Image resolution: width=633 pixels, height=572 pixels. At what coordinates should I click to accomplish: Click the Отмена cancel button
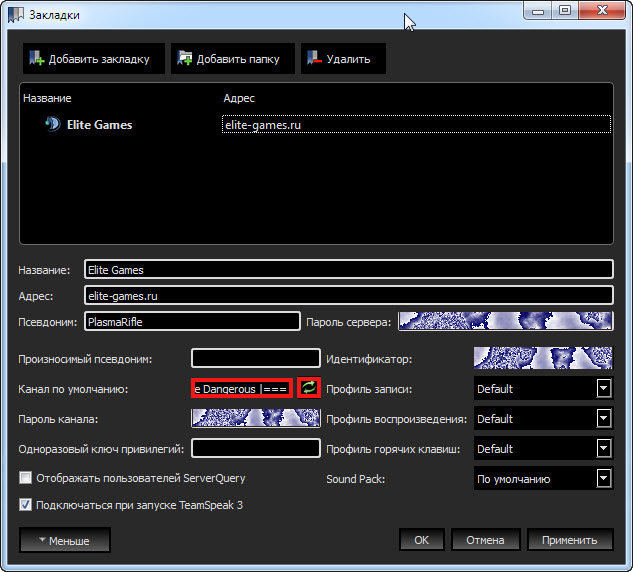(485, 540)
